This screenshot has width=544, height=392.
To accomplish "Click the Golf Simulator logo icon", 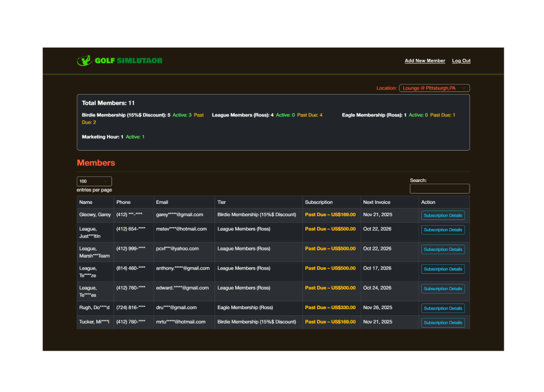I will (84, 60).
